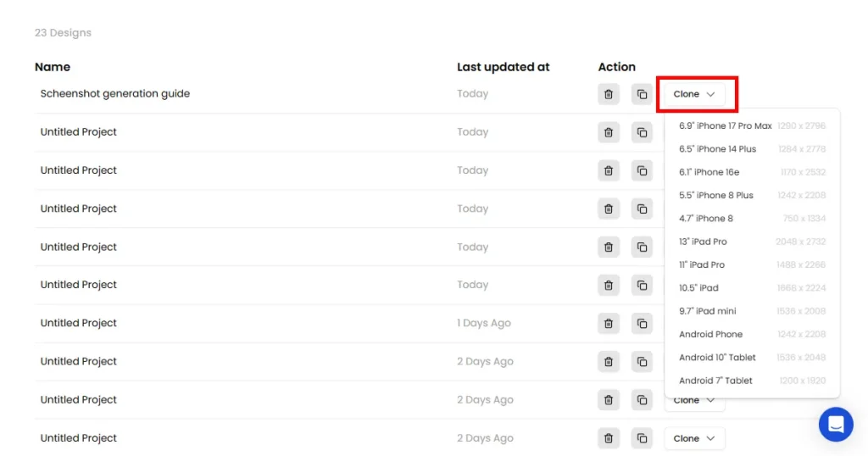Select the Android Phone entry
868x456 pixels.
coord(752,334)
